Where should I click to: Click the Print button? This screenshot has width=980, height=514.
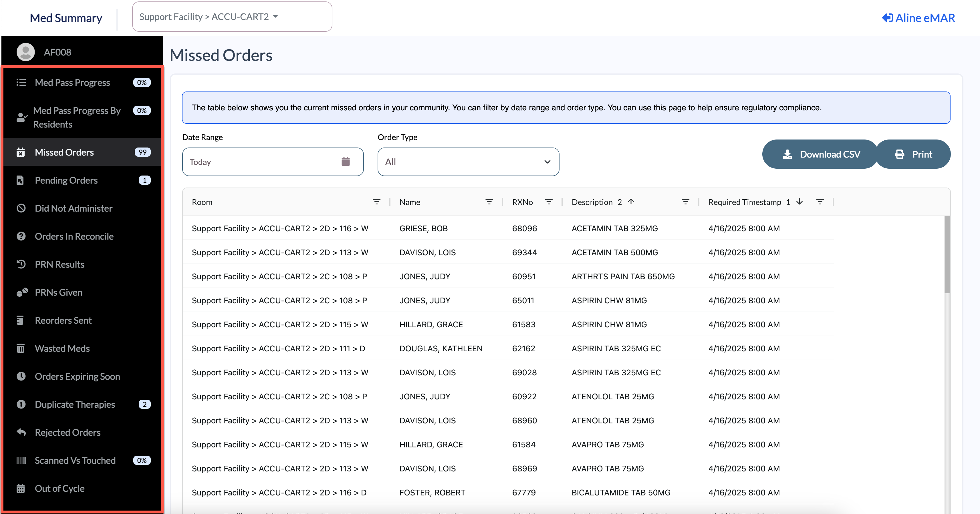(x=913, y=154)
